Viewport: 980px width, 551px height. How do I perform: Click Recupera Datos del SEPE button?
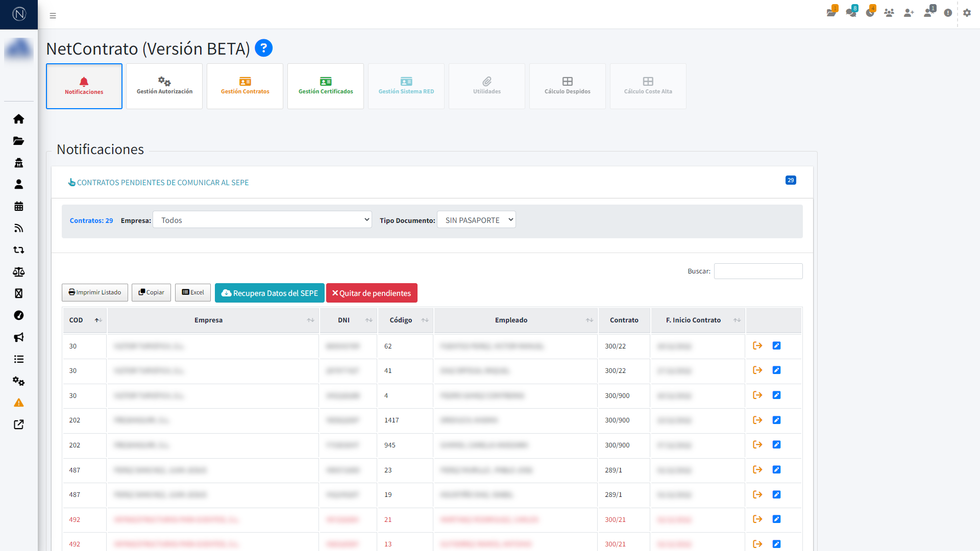[269, 293]
